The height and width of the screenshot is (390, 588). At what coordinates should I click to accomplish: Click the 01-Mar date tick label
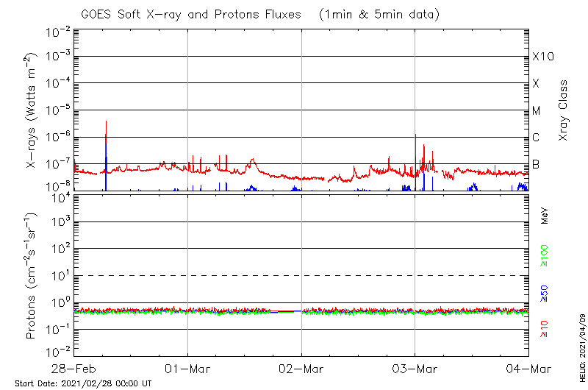188,369
